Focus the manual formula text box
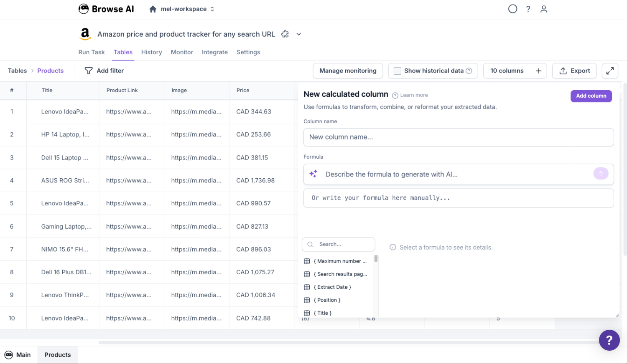The image size is (627, 364). point(459,198)
